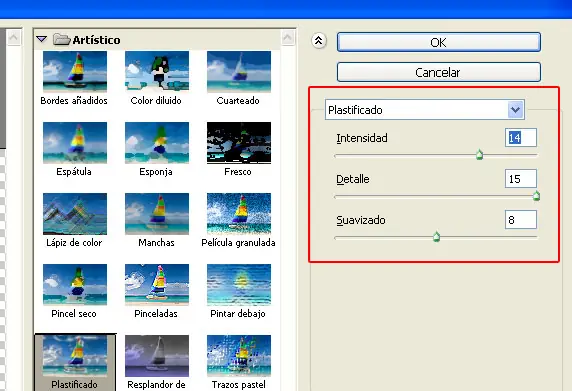Click the Artístico folder icon
The width and height of the screenshot is (572, 391).
tap(61, 39)
